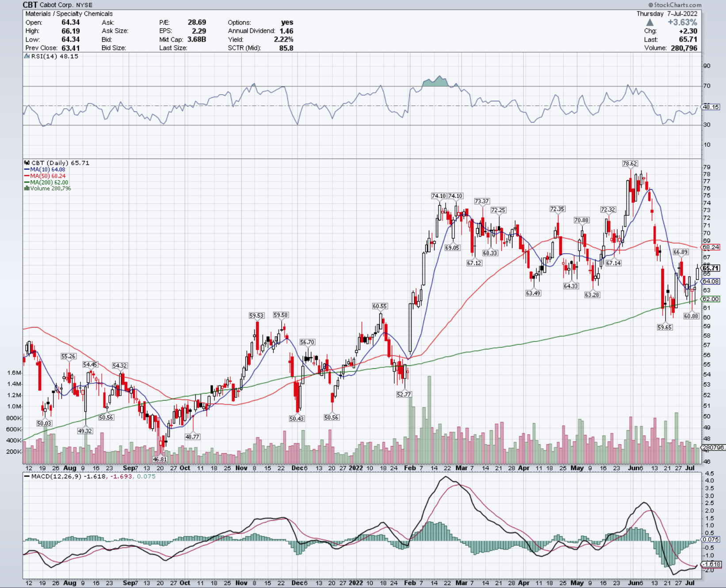
Task: Click the MACD(12,26,9) indicator label
Action: click(56, 477)
